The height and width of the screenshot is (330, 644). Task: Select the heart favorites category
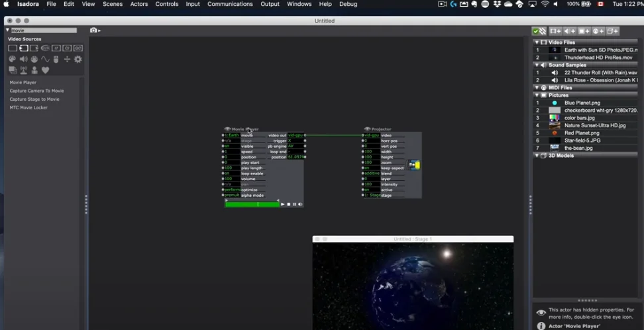click(45, 70)
